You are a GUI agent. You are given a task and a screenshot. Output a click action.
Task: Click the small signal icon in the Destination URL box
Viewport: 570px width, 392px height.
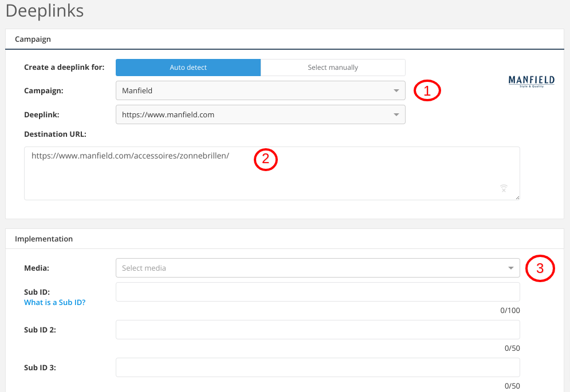pos(504,188)
